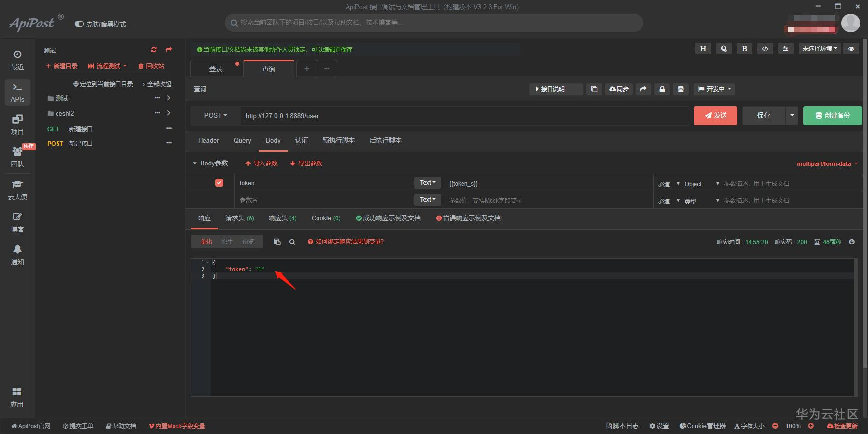Switch to the 预执行脚本 tab
The image size is (868, 434).
pyautogui.click(x=339, y=141)
